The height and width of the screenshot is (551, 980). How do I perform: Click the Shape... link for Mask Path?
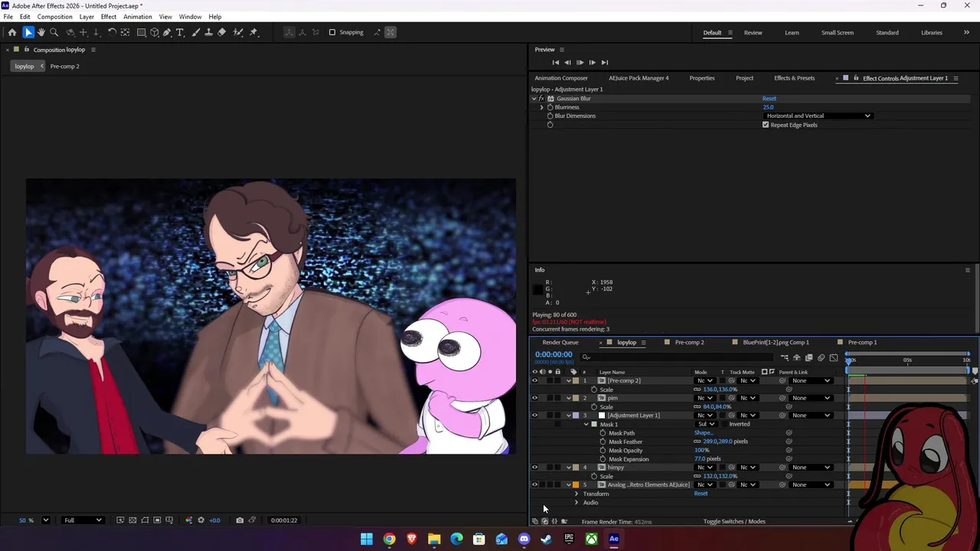(704, 433)
